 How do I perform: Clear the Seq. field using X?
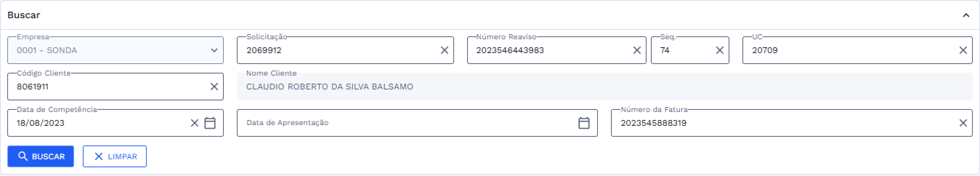coord(720,50)
